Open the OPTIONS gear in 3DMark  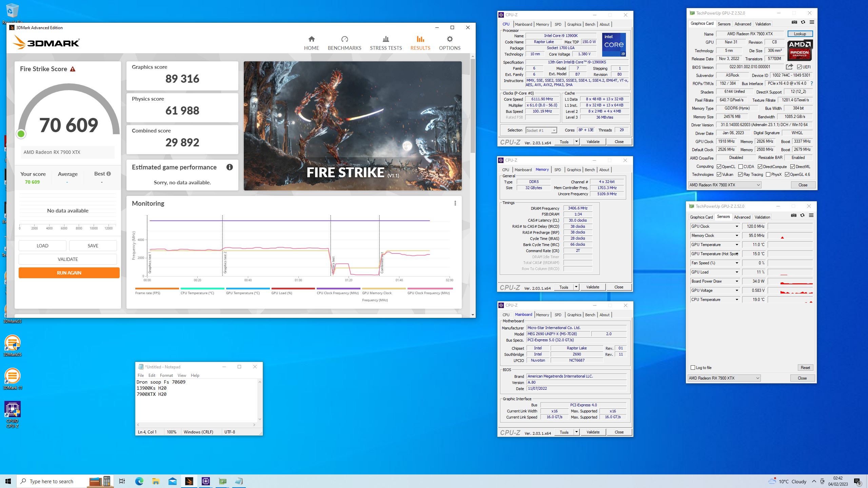pyautogui.click(x=450, y=39)
